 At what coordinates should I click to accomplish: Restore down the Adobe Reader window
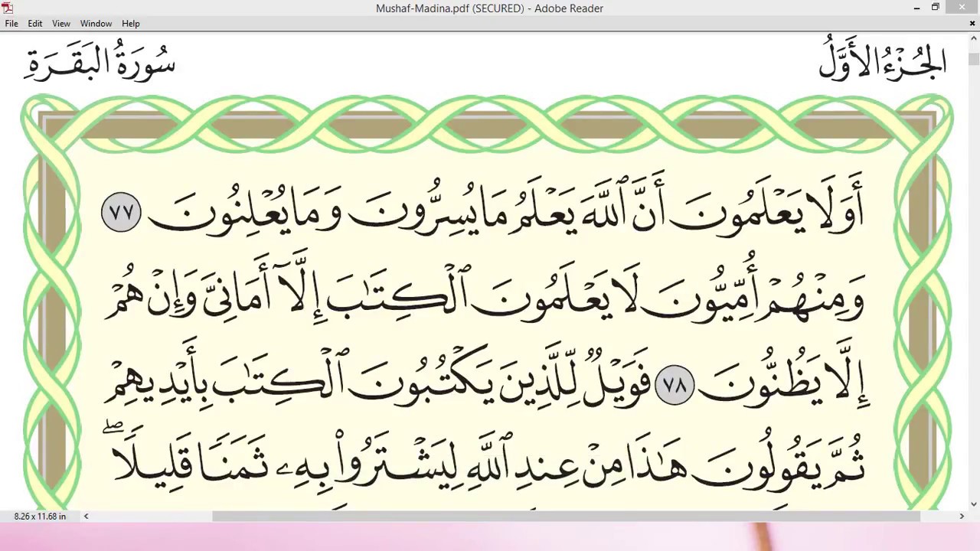936,8
